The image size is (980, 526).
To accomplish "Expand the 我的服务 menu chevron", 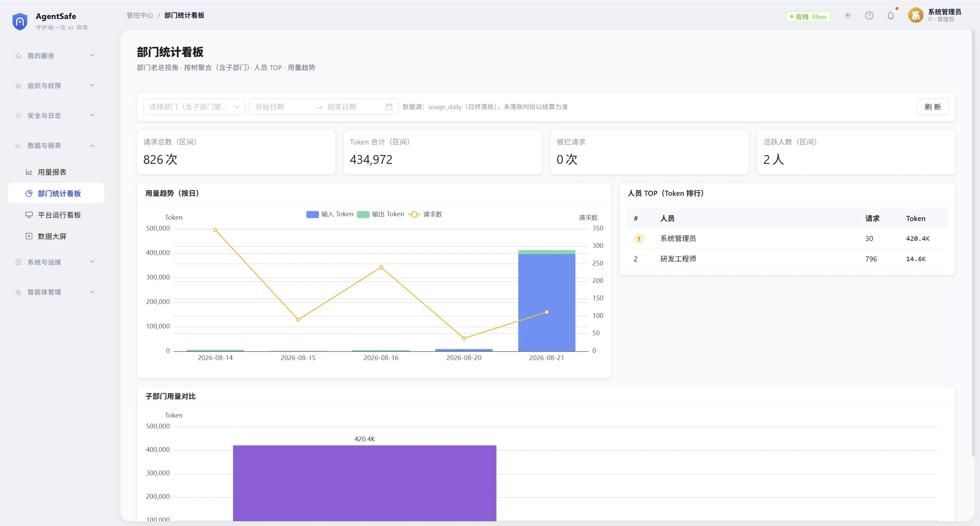I will [93, 55].
